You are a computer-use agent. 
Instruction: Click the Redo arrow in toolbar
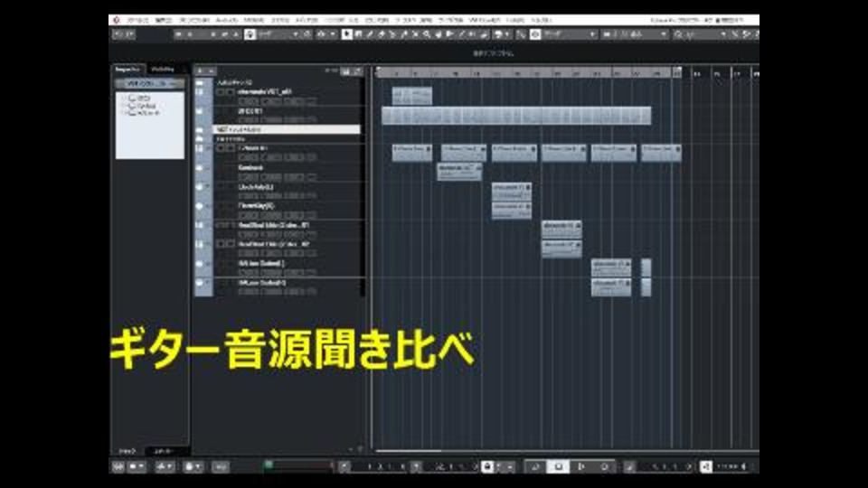tap(129, 34)
